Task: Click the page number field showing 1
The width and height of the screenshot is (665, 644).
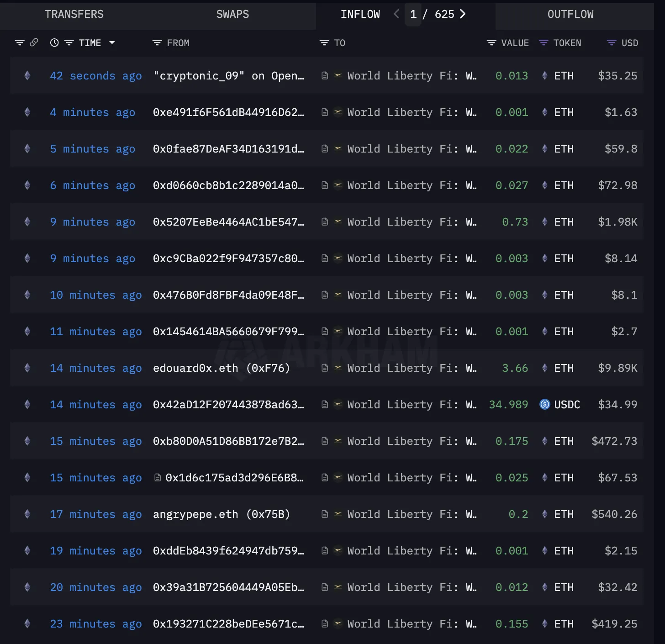Action: pyautogui.click(x=413, y=14)
